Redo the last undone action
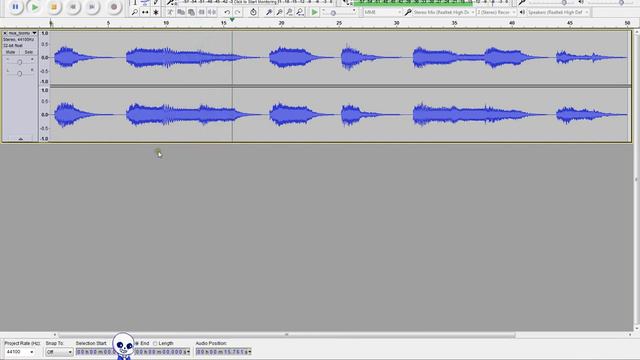 [237, 12]
